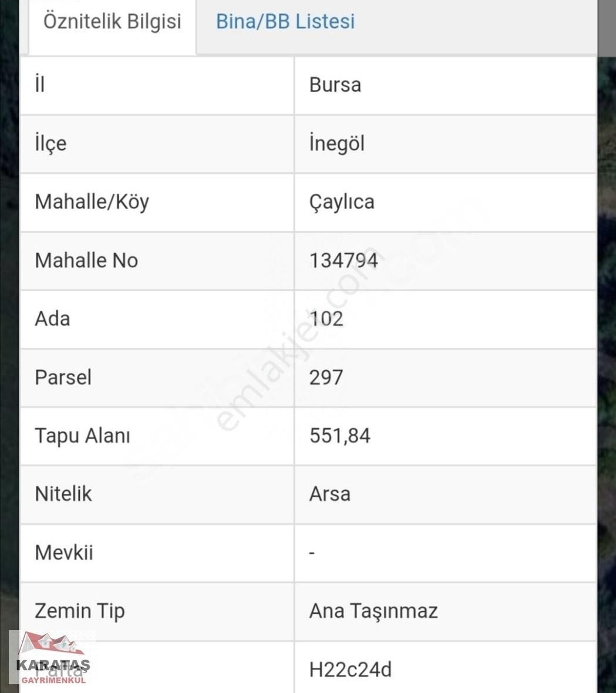Viewport: 616px width, 693px height.
Task: Select the Mahalle No value 134794
Action: pyautogui.click(x=344, y=260)
